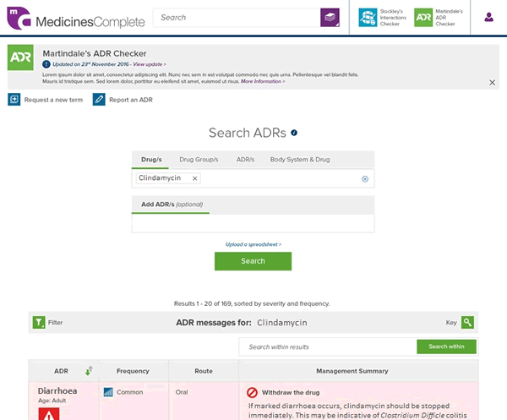Click the Martindale's ADR Checker header label
The width and height of the screenshot is (507, 420).
pyautogui.click(x=449, y=18)
